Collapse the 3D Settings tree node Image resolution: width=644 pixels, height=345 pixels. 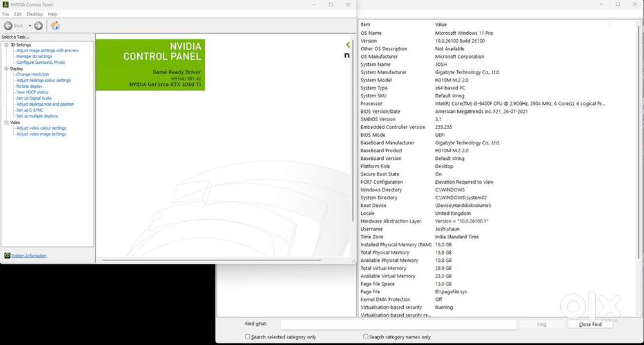[6, 44]
